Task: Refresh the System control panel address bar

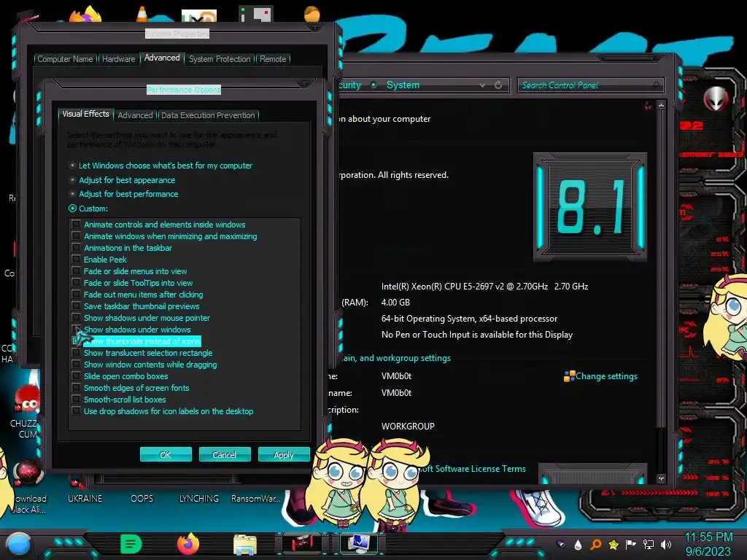Action: point(498,85)
